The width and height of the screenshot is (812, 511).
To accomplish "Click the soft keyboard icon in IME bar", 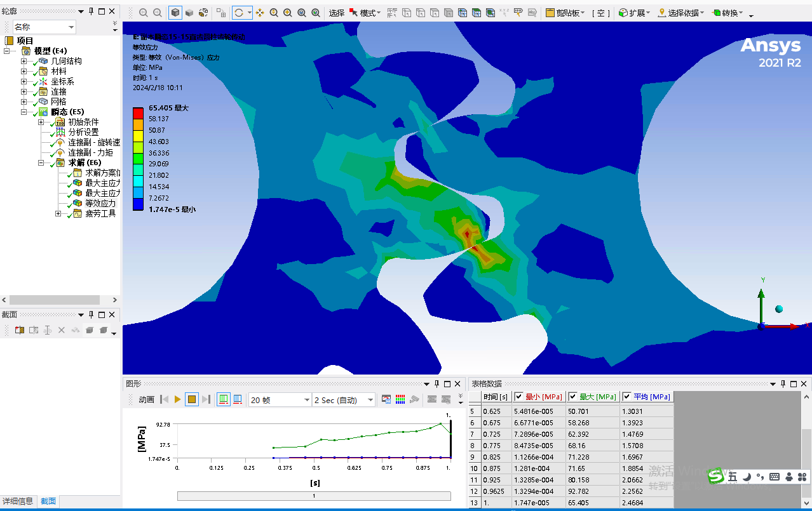I will (774, 476).
